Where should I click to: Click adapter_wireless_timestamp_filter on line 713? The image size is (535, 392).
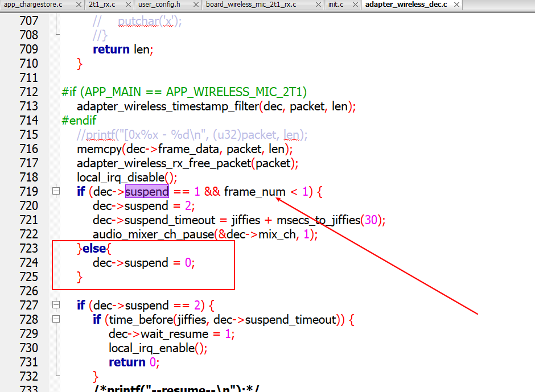(x=168, y=106)
